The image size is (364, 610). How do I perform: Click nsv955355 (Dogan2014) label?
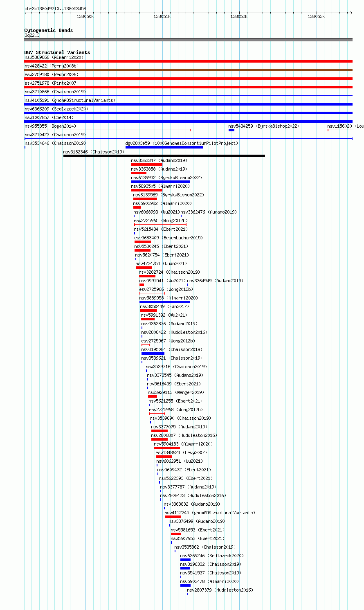click(x=50, y=126)
